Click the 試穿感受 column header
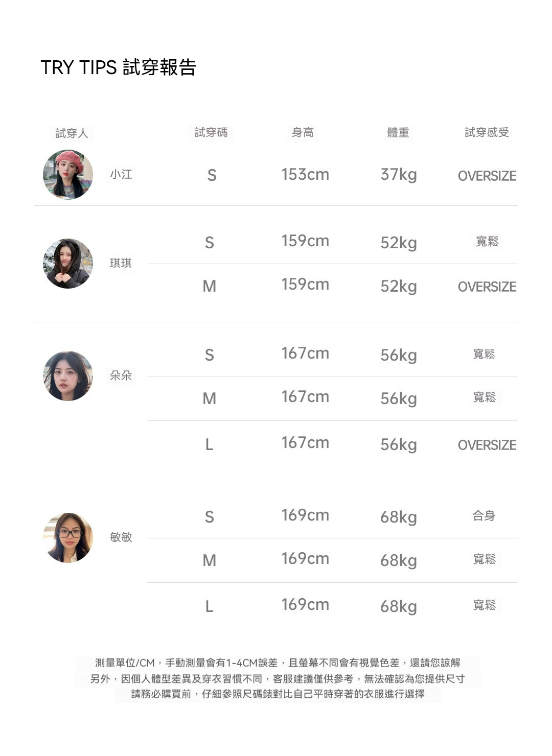 point(487,133)
